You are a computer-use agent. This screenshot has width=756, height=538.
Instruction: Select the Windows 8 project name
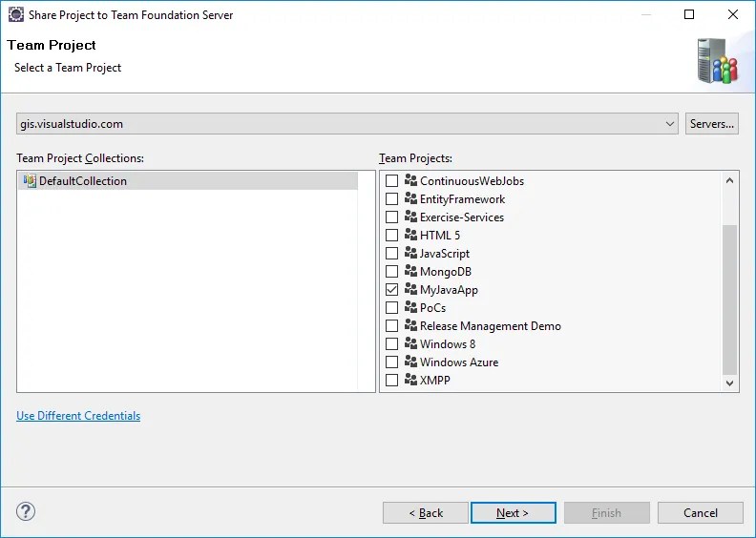448,344
